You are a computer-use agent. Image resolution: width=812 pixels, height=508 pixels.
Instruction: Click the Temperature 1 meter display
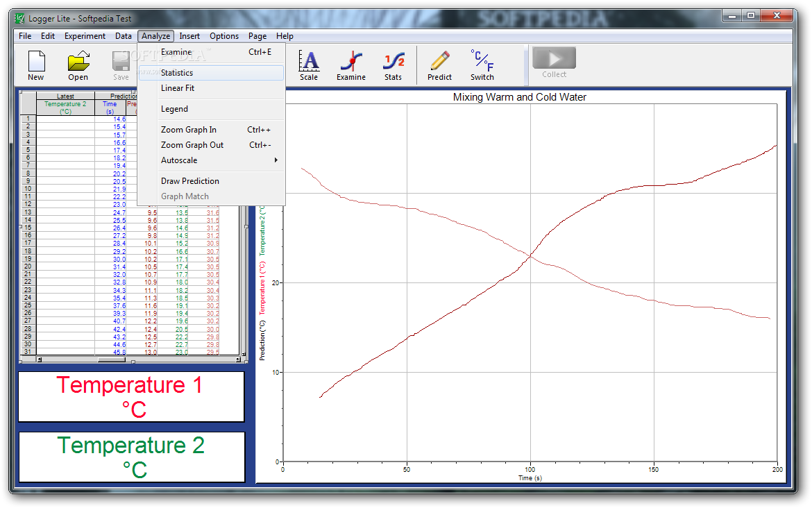[x=131, y=397]
